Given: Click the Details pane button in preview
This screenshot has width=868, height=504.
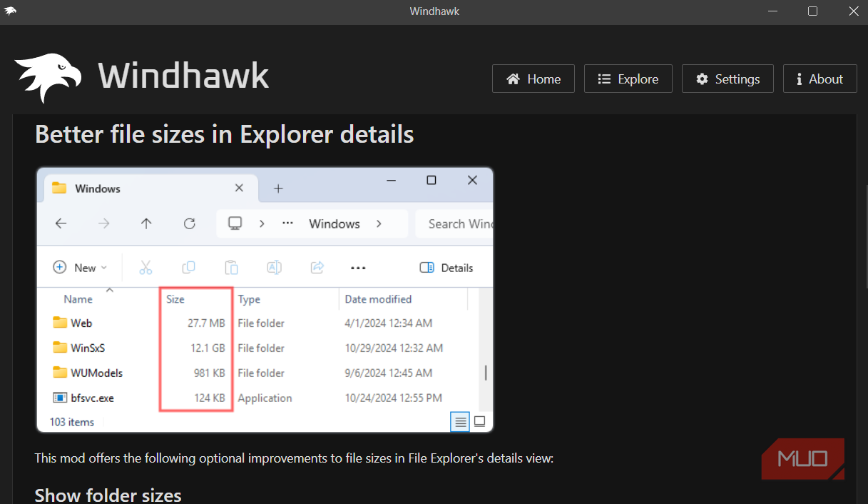Looking at the screenshot, I should coord(446,268).
